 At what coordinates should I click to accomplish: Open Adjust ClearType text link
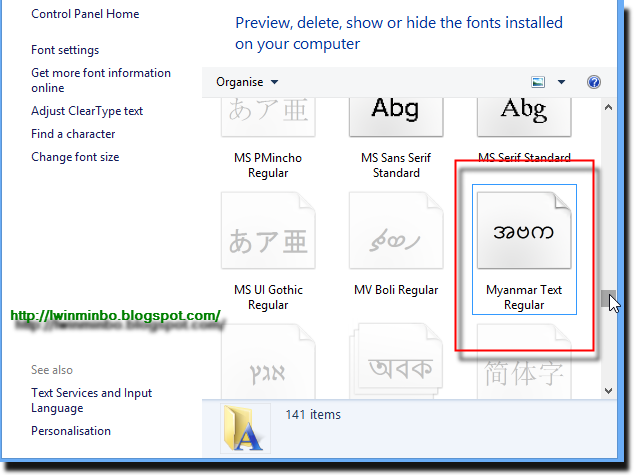click(x=87, y=111)
